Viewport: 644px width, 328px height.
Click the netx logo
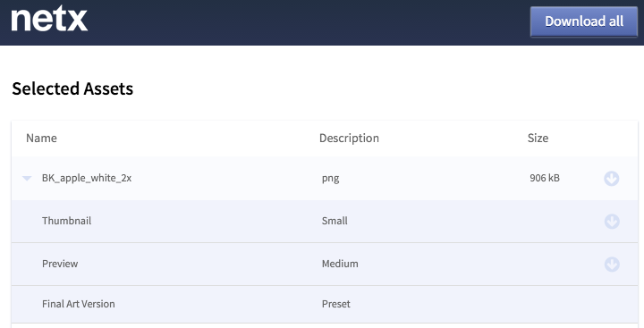(x=49, y=20)
